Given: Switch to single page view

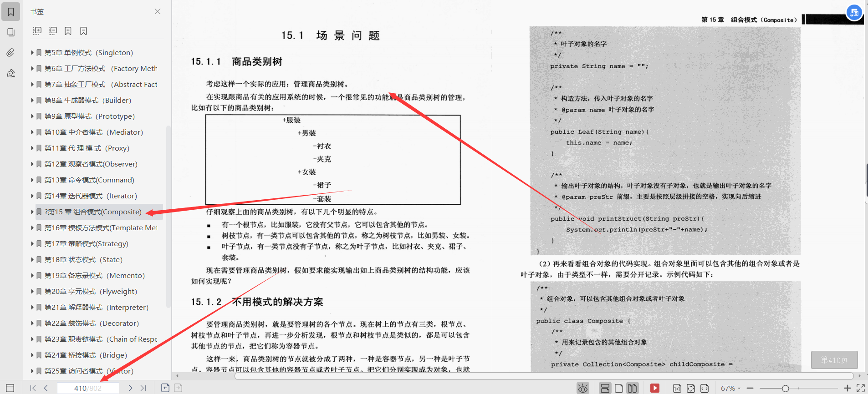Looking at the screenshot, I should pos(619,388).
